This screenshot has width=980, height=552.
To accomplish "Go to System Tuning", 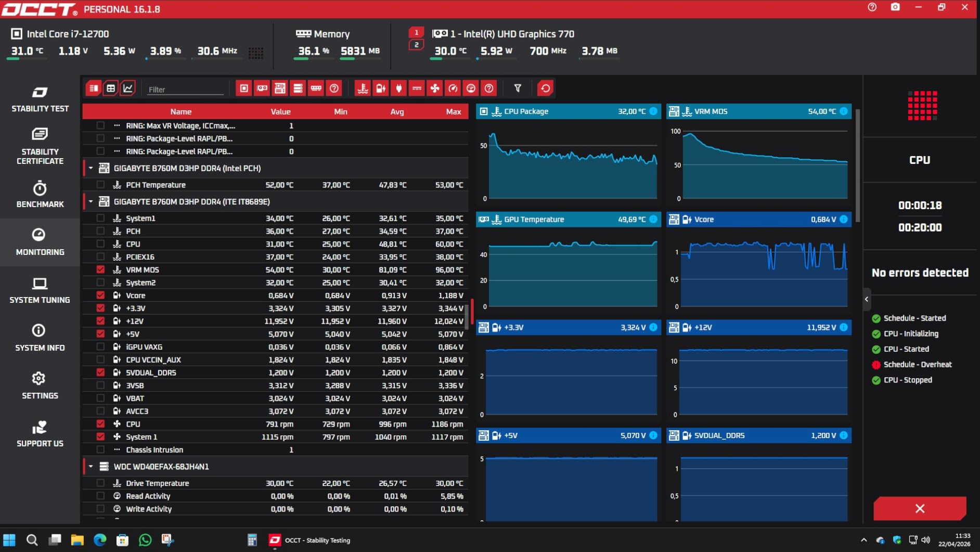I will coord(40,290).
